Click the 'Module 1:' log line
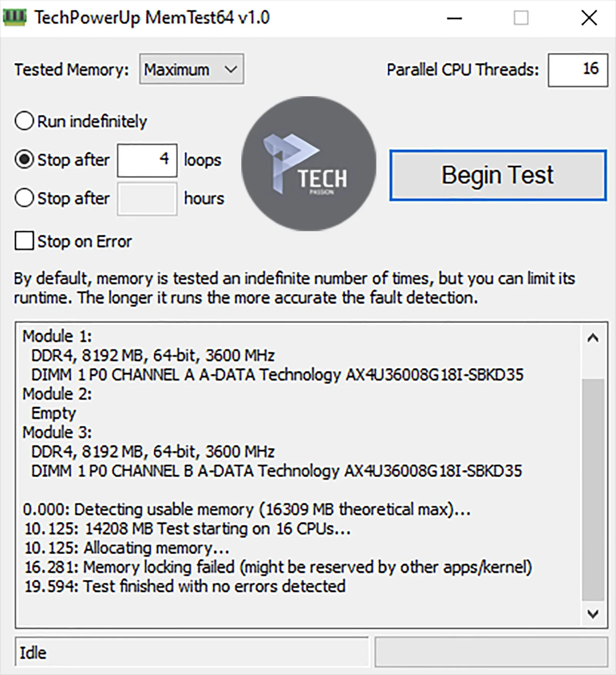Image resolution: width=616 pixels, height=675 pixels. point(57,336)
